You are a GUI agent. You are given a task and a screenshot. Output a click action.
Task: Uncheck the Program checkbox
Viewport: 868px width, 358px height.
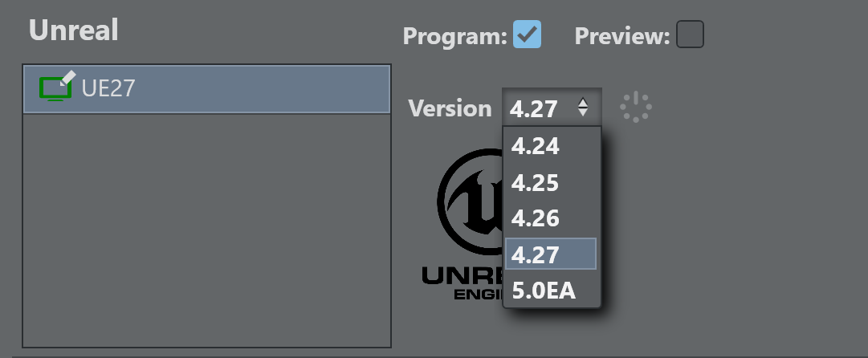[528, 35]
